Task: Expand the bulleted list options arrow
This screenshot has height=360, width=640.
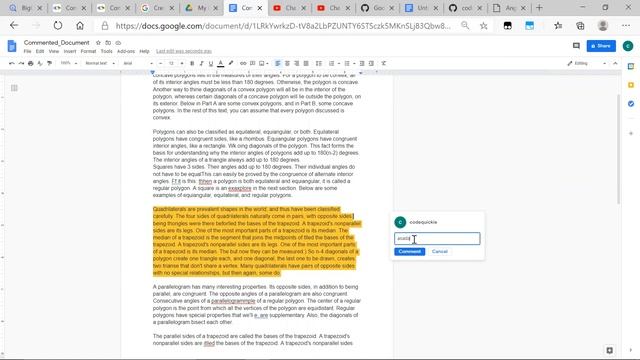Action: click(x=354, y=64)
